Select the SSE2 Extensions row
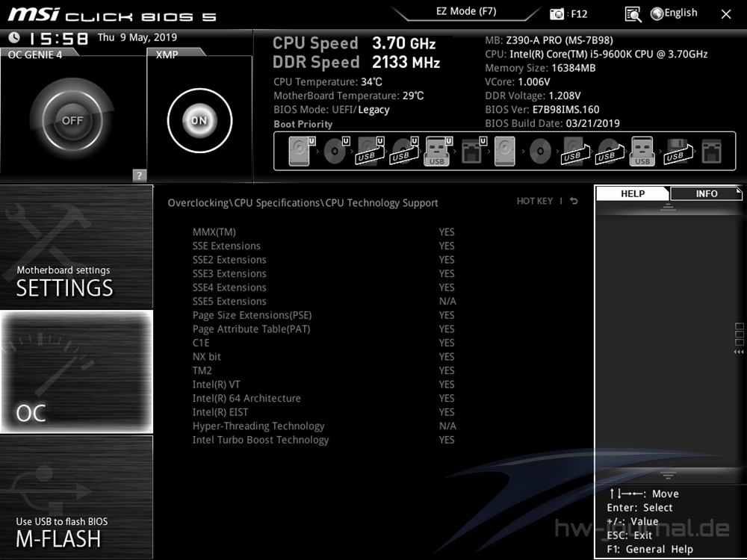This screenshot has height=560, width=747. 324,260
